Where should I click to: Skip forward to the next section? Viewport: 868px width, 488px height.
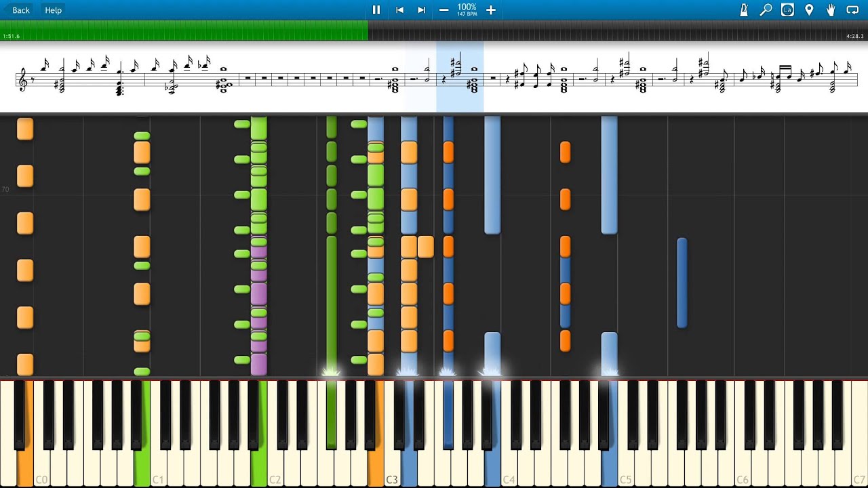point(421,10)
